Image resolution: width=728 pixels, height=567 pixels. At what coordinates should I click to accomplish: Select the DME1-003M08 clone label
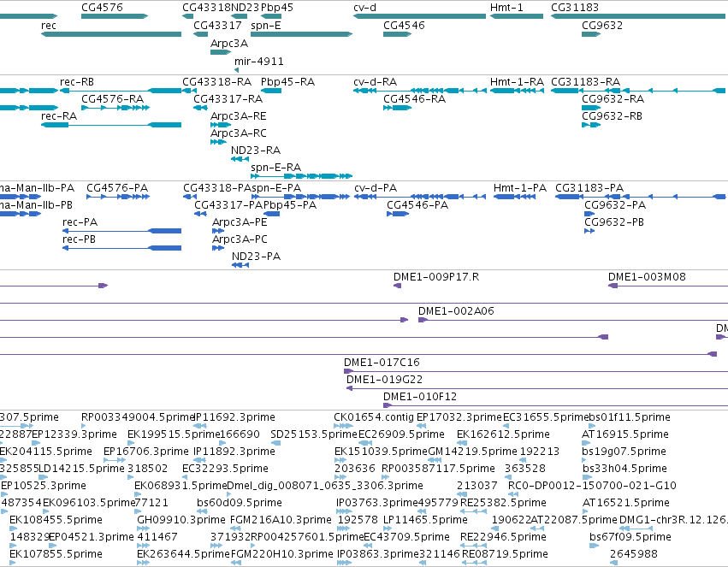click(x=648, y=277)
